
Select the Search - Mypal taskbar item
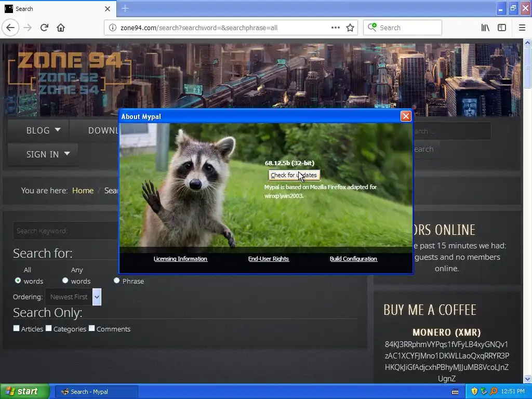pos(96,392)
